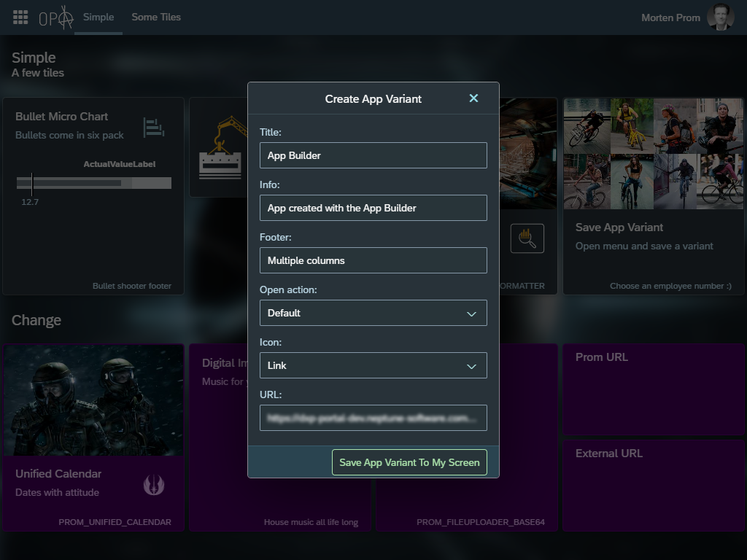
Task: Click into the Footer text field
Action: (373, 260)
